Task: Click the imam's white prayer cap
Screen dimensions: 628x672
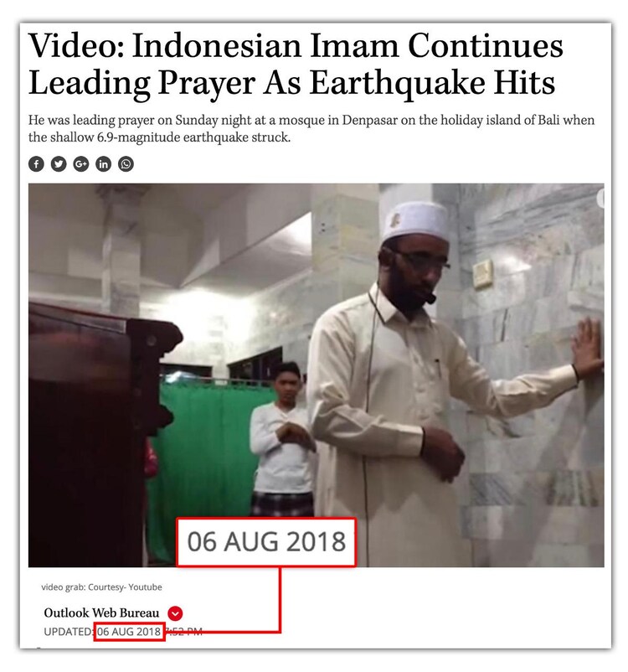Action: click(415, 221)
